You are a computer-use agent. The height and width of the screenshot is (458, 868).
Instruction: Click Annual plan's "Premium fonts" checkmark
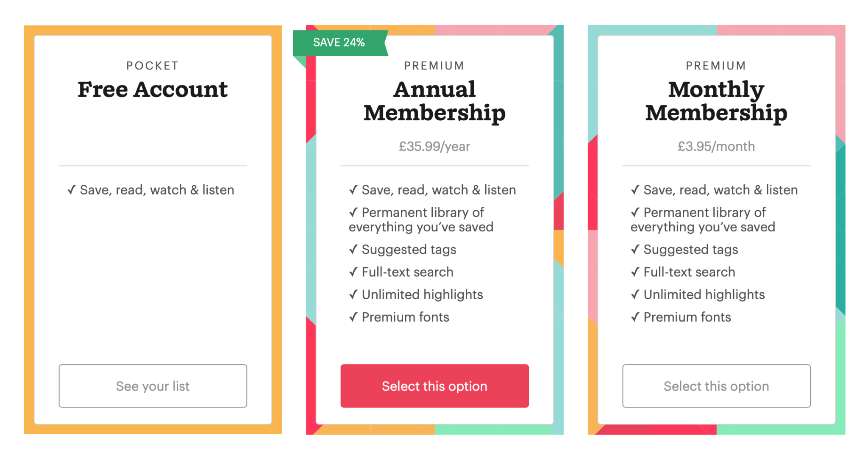coord(353,317)
